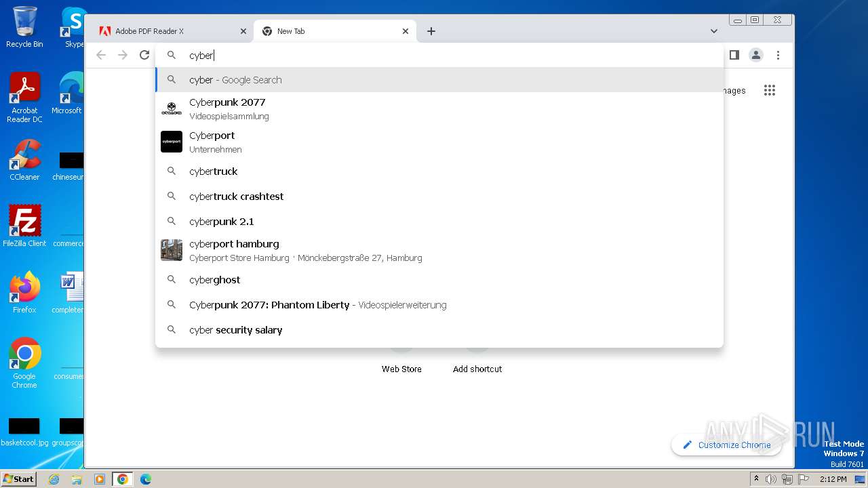868x488 pixels.
Task: Open the basketcool.jpg desktop file
Action: [x=24, y=432]
